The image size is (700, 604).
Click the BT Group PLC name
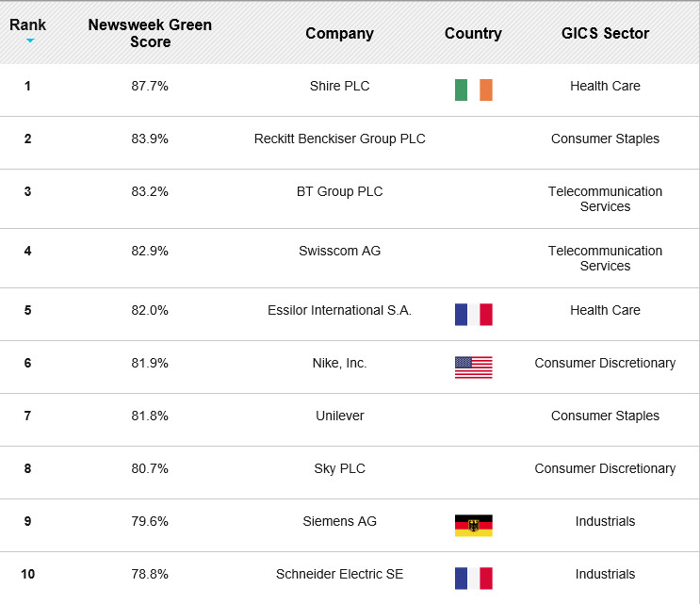[340, 191]
